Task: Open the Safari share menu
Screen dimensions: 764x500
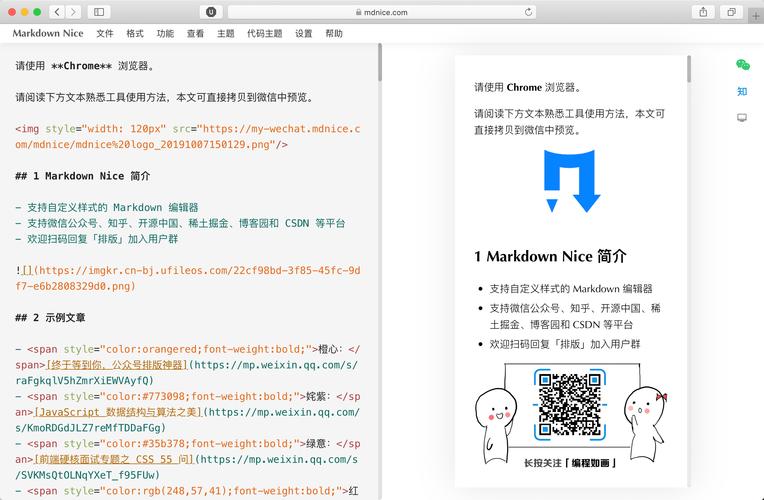Action: tap(703, 12)
